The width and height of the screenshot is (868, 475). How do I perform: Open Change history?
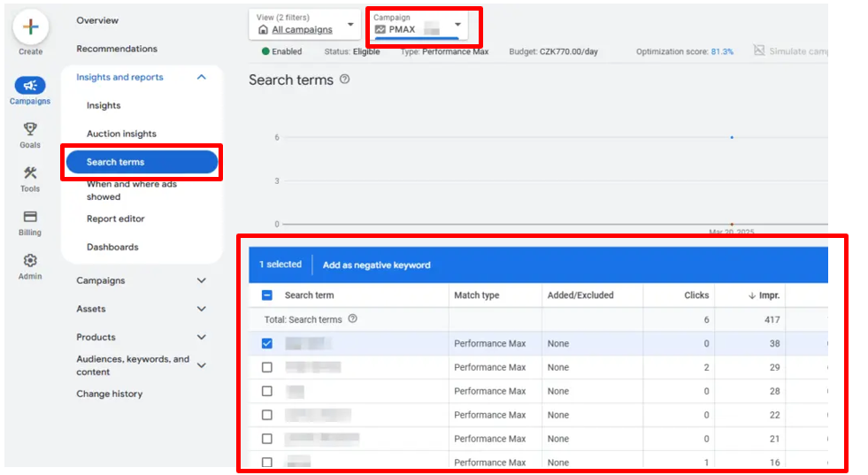110,394
